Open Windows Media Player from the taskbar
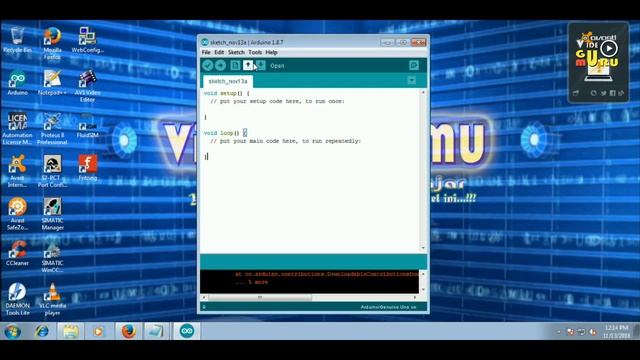 click(x=98, y=331)
